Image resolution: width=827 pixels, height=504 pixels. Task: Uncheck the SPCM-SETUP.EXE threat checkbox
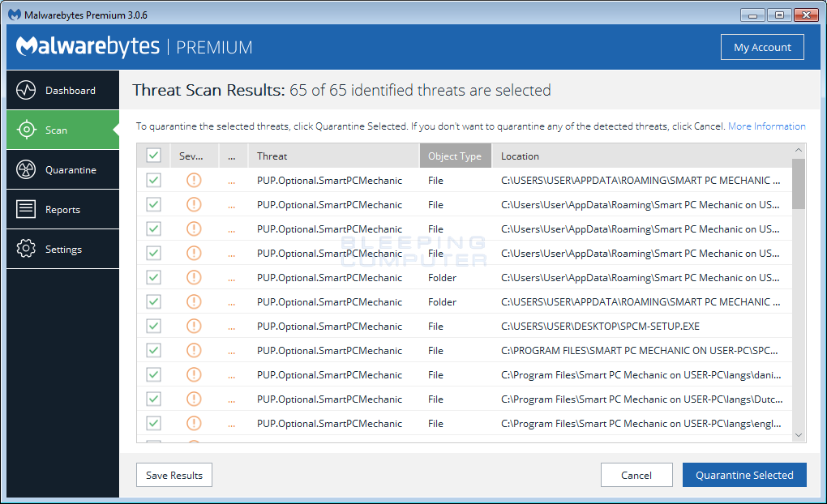click(153, 326)
